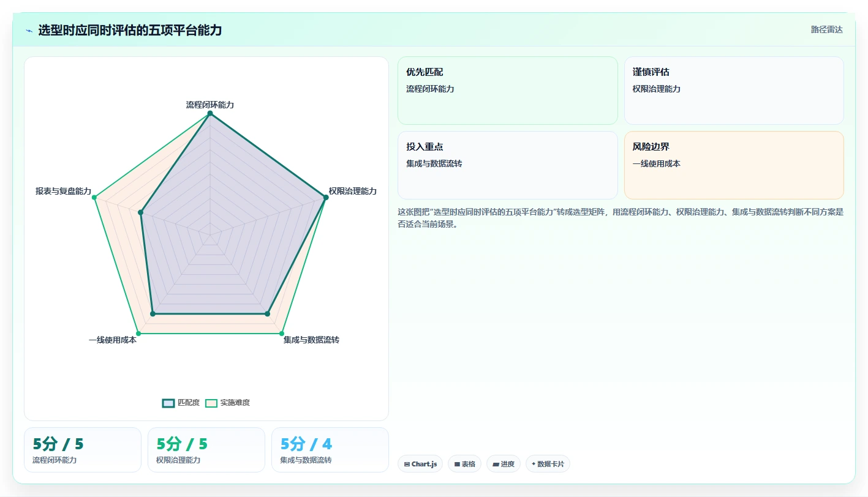Image resolution: width=868 pixels, height=497 pixels.
Task: Select the 流程闭环能力 5分 score card
Action: (x=83, y=450)
